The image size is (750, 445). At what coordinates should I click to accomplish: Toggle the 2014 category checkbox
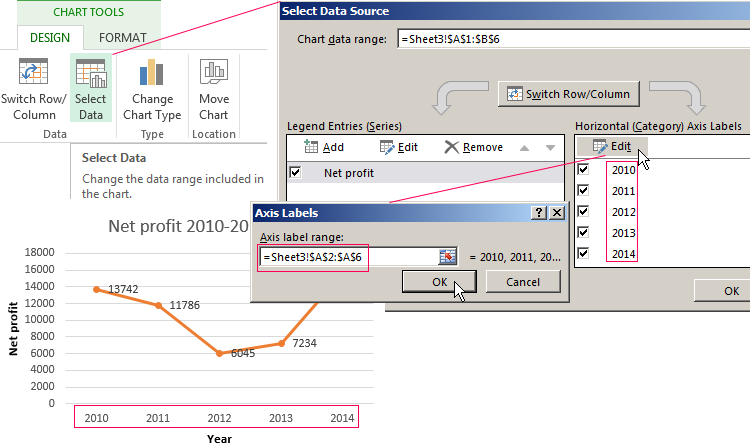584,254
